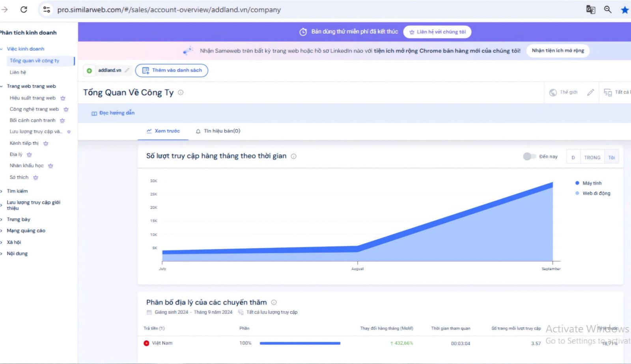Screen dimensions: 631x364
Task: Click the browser reload icon
Action: tap(24, 9)
